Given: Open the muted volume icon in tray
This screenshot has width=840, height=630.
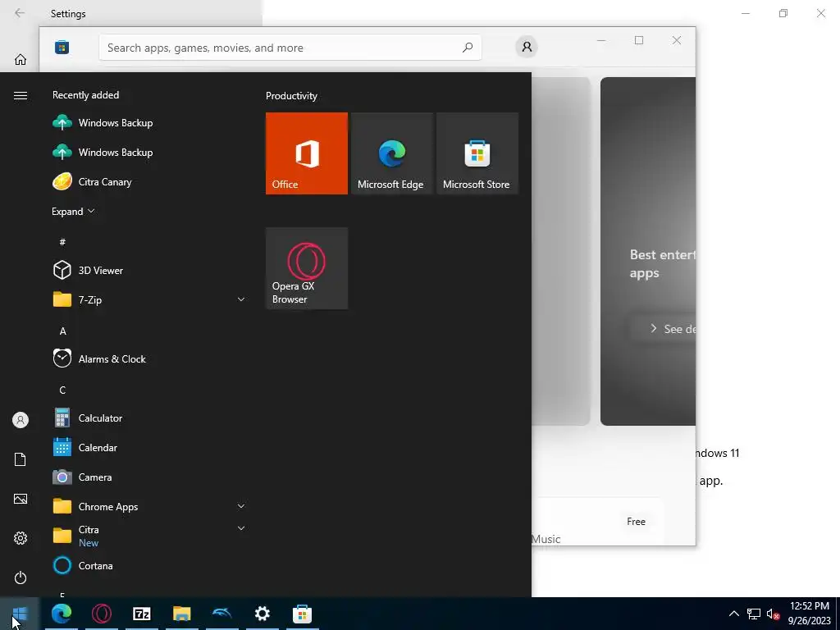Looking at the screenshot, I should 773,614.
